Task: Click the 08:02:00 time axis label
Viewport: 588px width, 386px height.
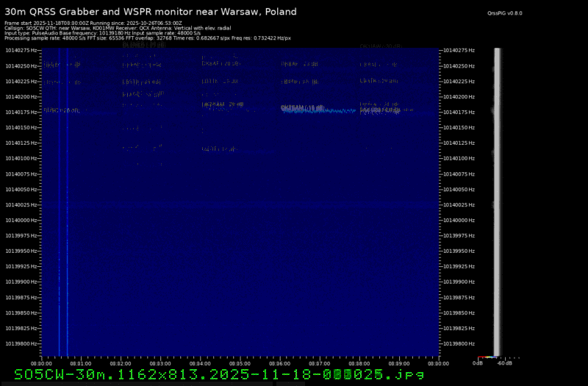Action: 121,363
